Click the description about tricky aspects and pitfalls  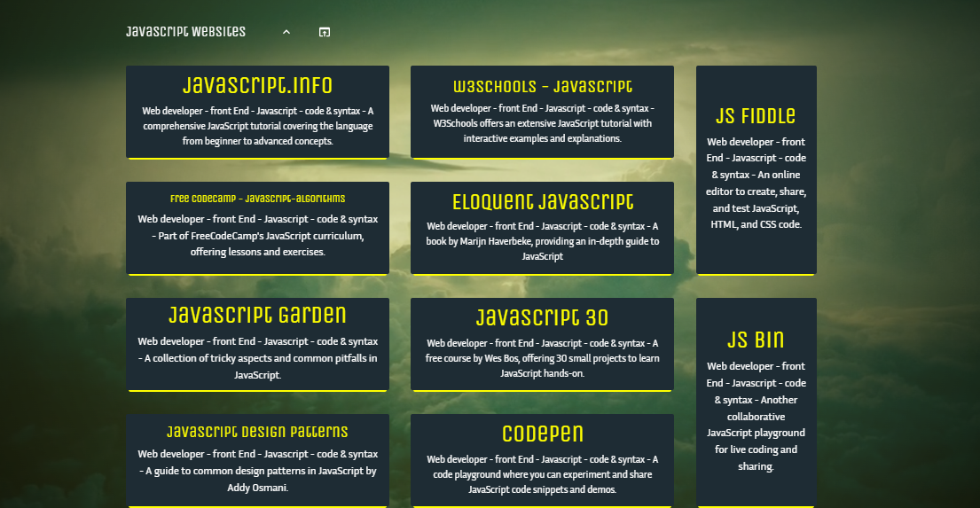click(257, 358)
